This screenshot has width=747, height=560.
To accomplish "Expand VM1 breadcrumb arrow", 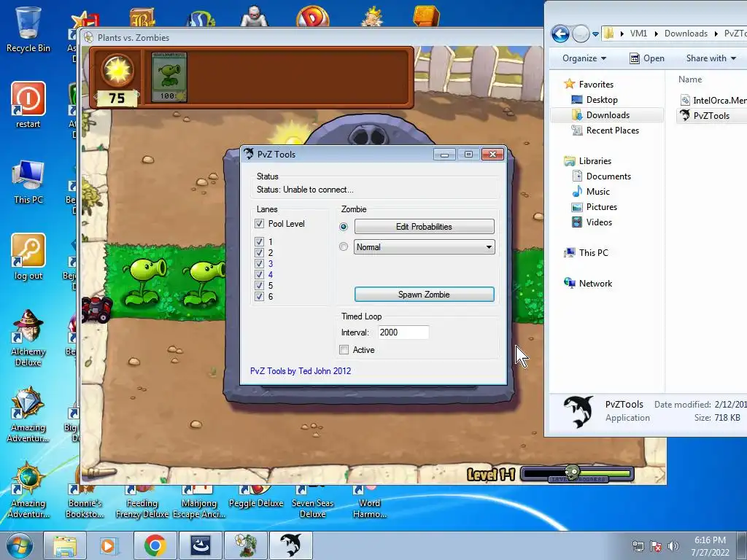I will [656, 34].
